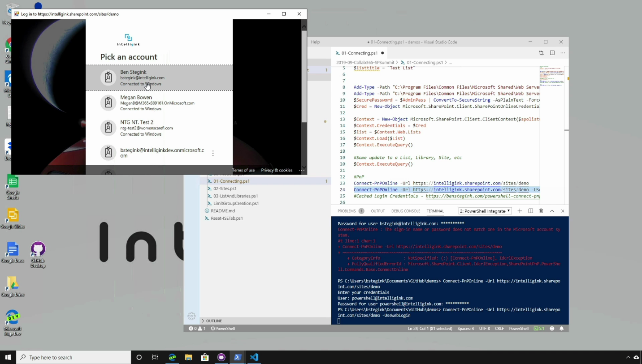Create a new terminal with plus icon
Screen dimensions: 642x364
[520, 211]
